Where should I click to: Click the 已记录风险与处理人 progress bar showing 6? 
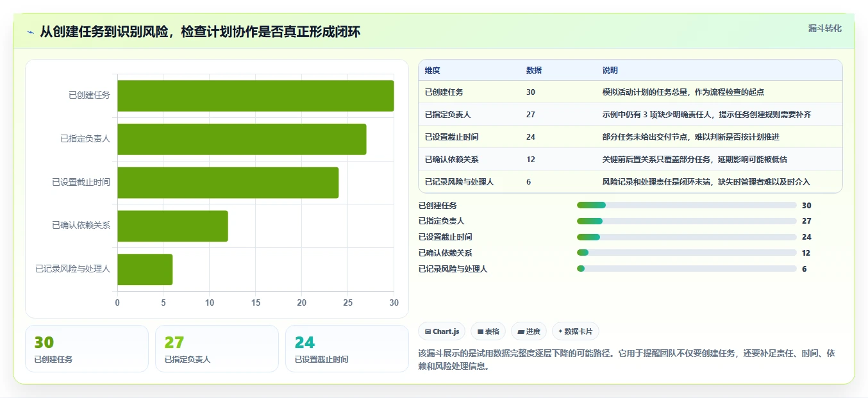coord(687,269)
